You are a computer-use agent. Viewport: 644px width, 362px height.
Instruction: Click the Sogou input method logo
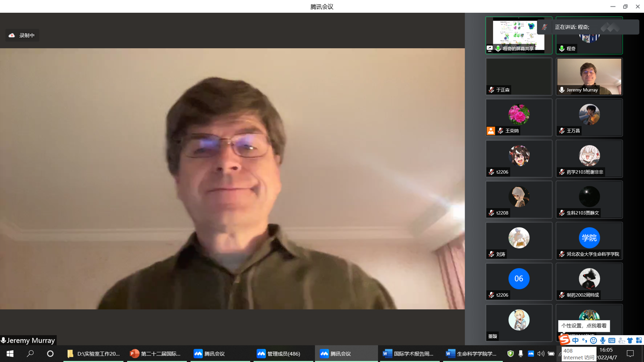(564, 340)
